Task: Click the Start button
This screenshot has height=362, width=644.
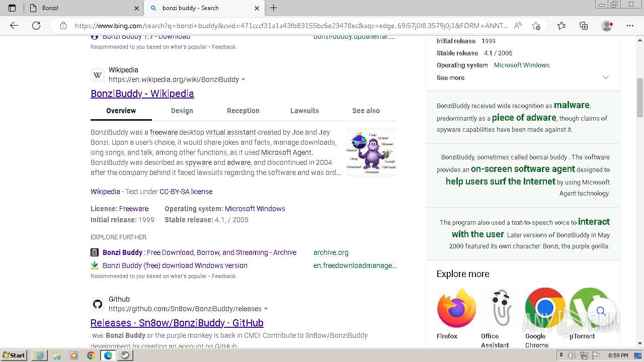Action: click(14, 355)
